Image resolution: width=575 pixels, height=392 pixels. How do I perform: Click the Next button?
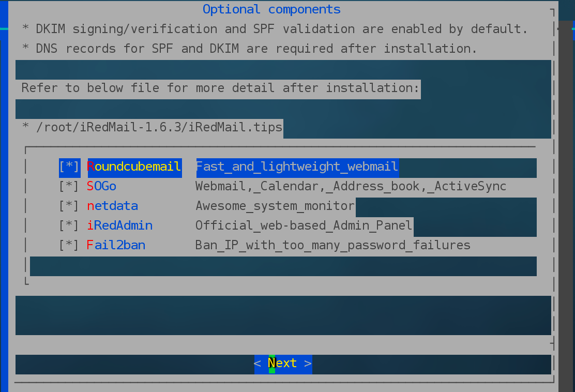(x=283, y=364)
